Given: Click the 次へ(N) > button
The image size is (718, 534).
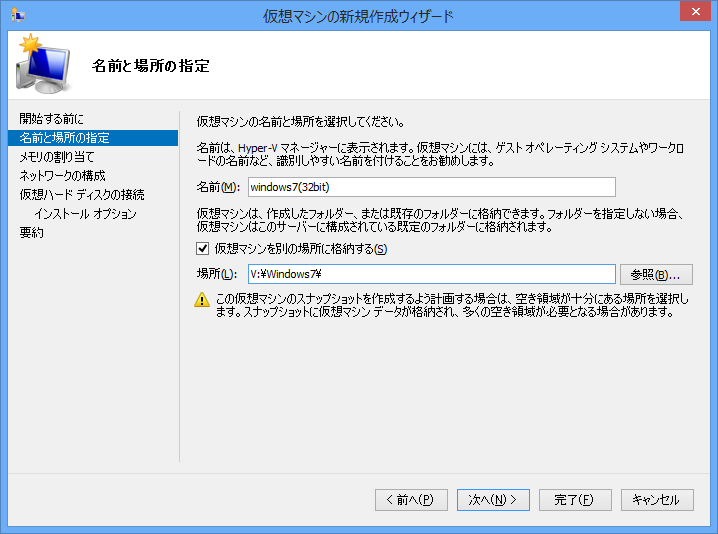Looking at the screenshot, I should click(493, 500).
